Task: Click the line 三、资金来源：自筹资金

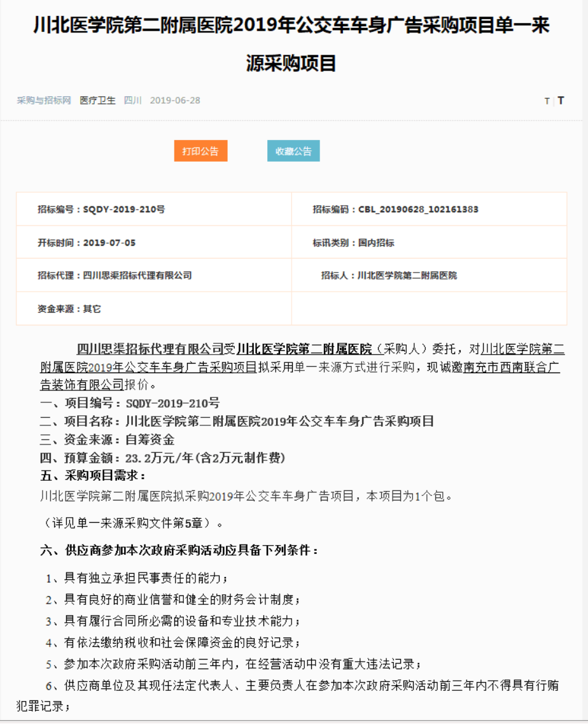Action: pos(107,439)
